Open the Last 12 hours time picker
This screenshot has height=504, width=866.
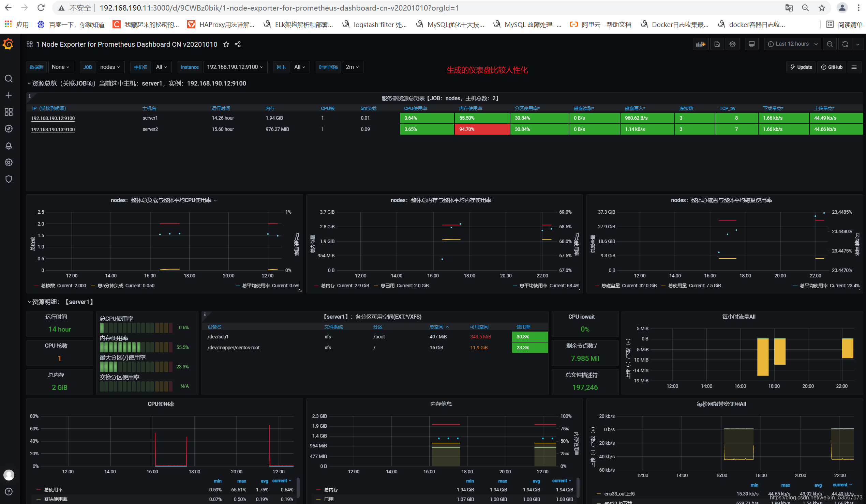click(792, 44)
